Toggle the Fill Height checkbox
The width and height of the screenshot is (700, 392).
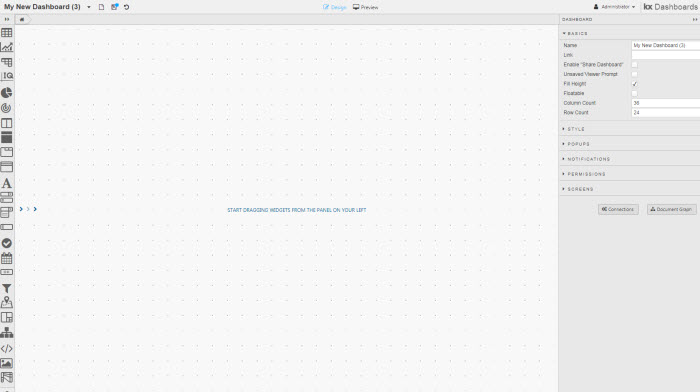(634, 84)
